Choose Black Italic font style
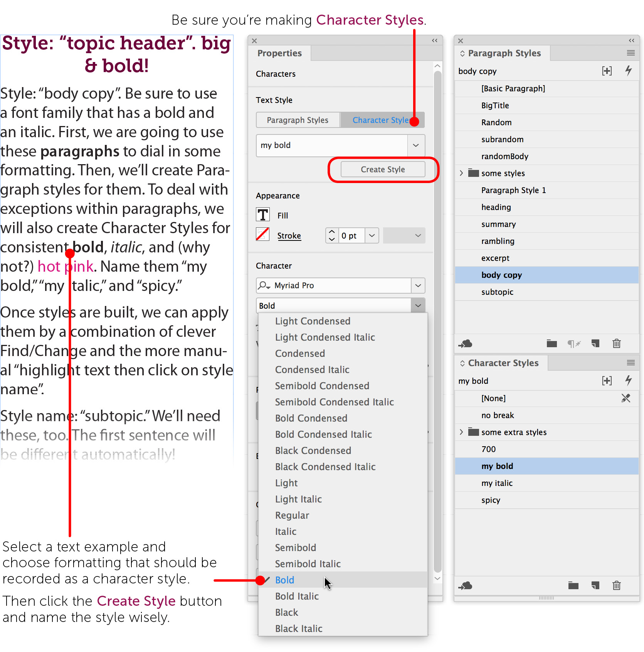 click(343, 628)
